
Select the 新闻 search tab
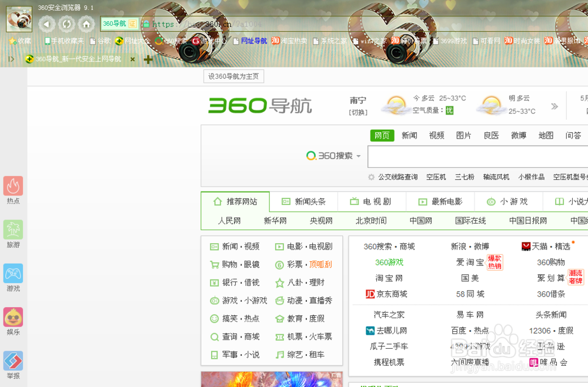coord(409,135)
